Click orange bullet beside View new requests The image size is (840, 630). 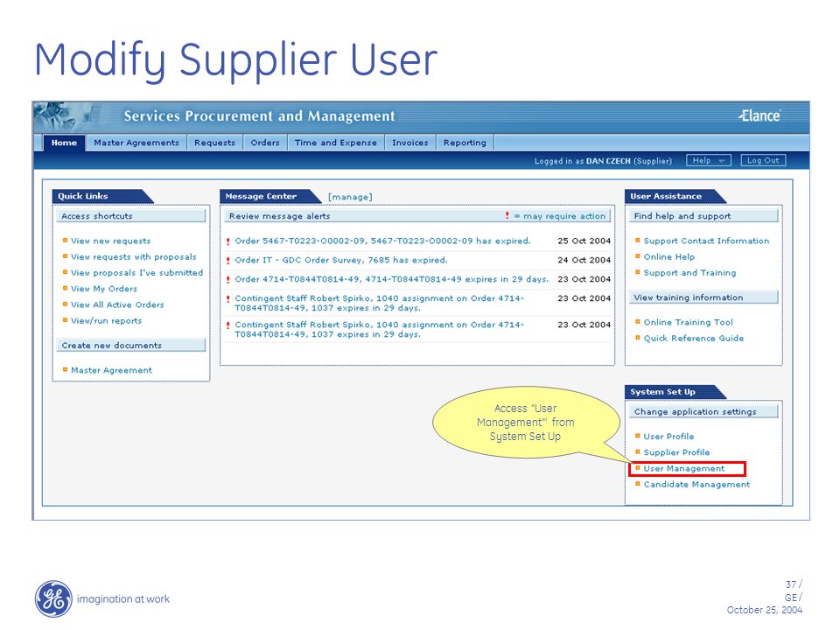click(x=65, y=241)
